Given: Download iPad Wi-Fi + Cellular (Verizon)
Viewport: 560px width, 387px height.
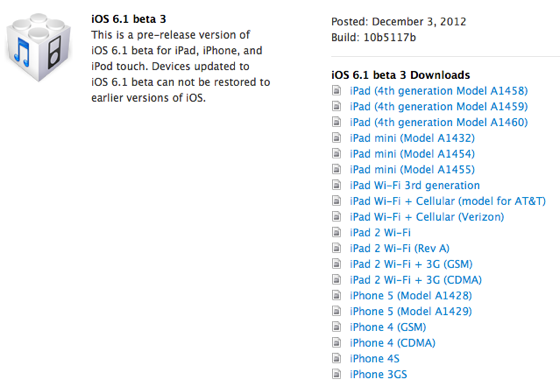Looking at the screenshot, I should click(427, 217).
